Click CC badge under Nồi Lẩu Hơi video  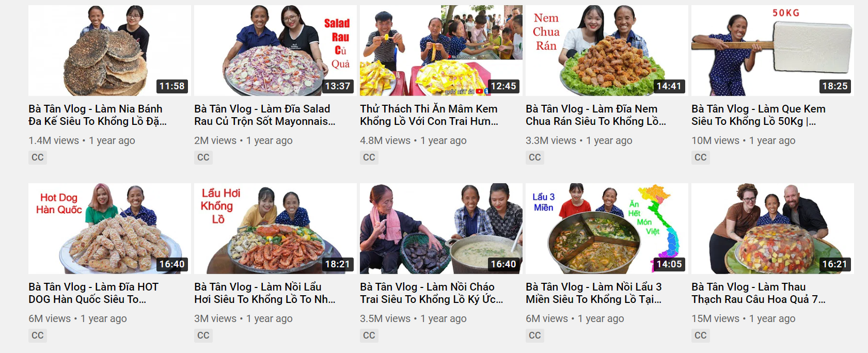pos(203,335)
